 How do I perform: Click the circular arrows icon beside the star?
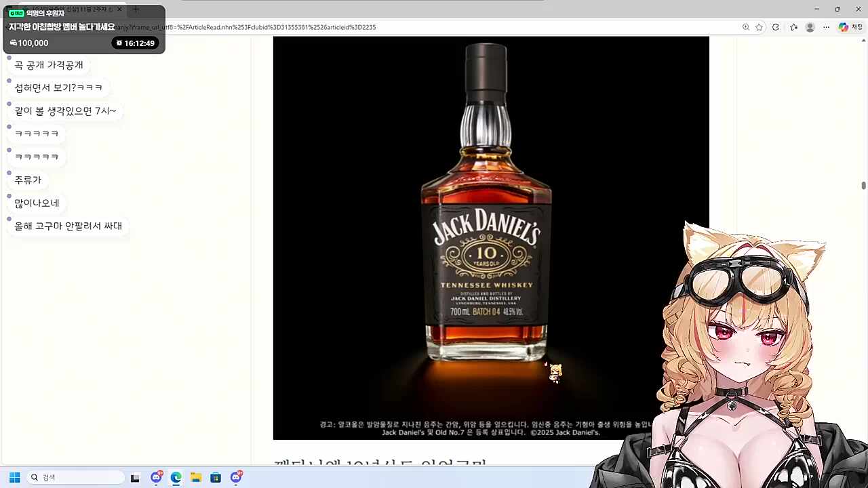tap(776, 27)
